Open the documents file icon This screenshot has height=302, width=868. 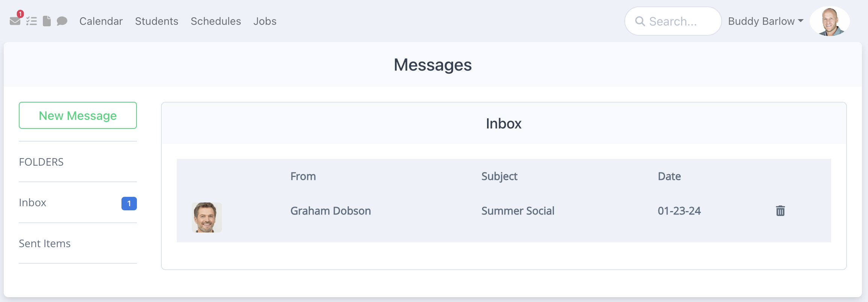pos(47,21)
